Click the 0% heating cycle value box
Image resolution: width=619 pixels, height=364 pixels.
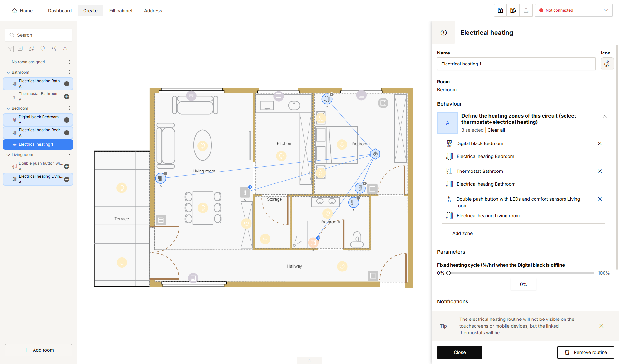[x=523, y=284]
